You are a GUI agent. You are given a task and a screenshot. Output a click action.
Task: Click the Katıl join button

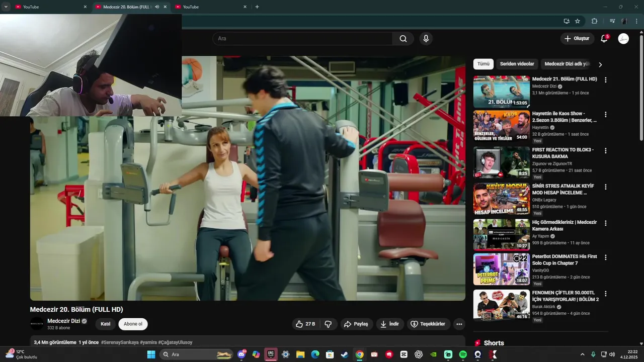point(105,324)
